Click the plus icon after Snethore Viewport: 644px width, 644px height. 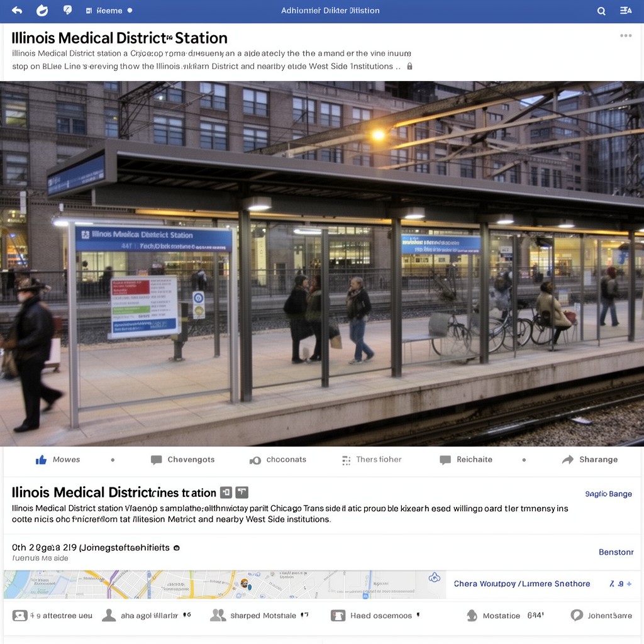[x=629, y=584]
